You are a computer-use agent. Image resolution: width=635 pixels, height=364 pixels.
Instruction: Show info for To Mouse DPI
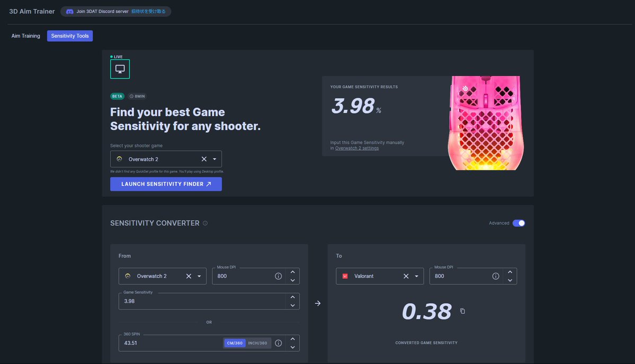click(x=496, y=276)
